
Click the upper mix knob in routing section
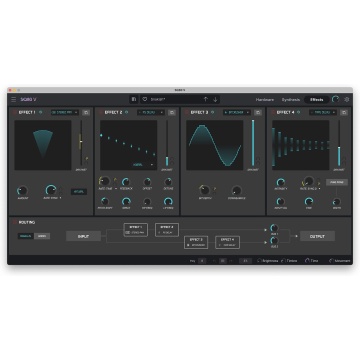tap(274, 228)
